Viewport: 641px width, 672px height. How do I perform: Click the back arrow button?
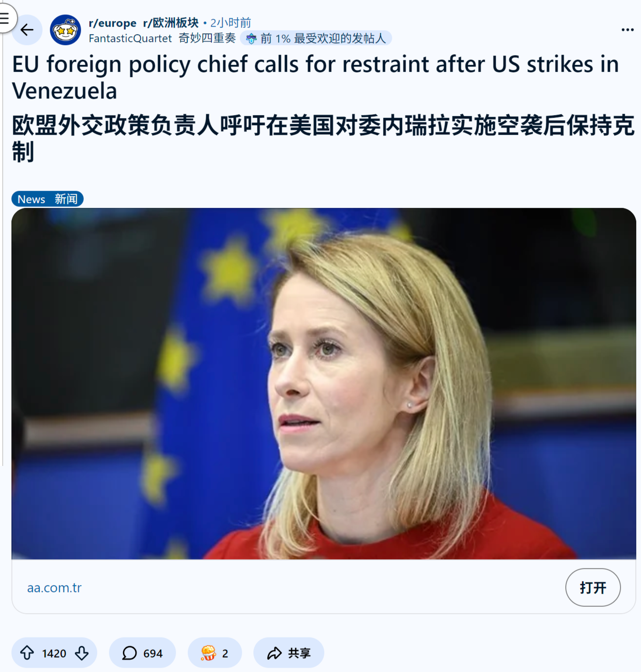[27, 30]
